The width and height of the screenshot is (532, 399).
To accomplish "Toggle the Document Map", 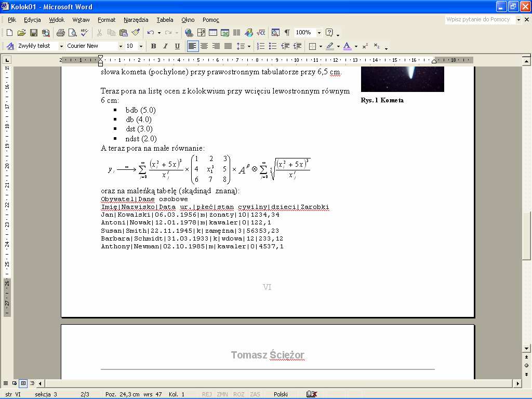I will 275,33.
